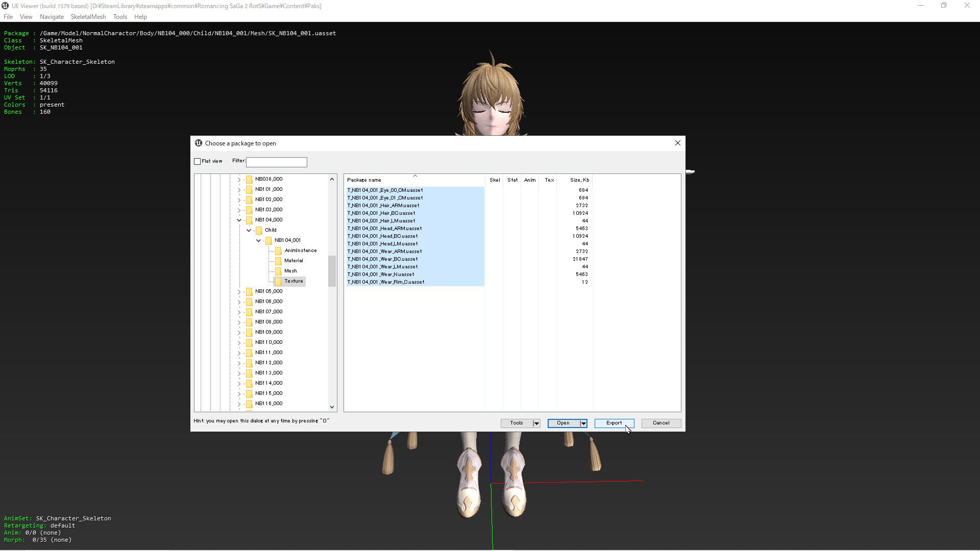Select the NB112_000 folder icon

(249, 363)
